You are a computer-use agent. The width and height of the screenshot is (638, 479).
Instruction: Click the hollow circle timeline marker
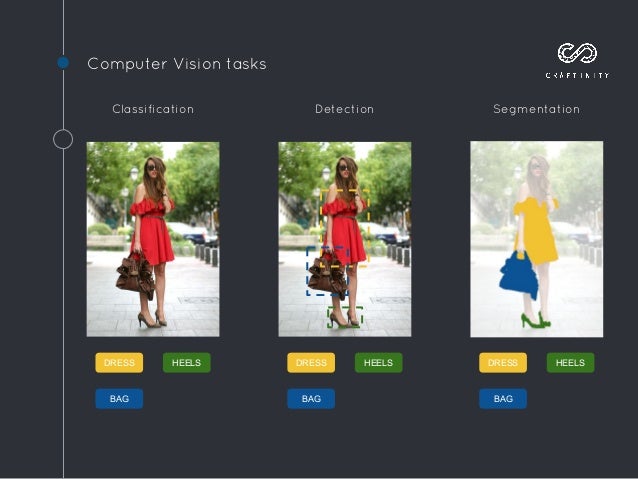(63, 139)
